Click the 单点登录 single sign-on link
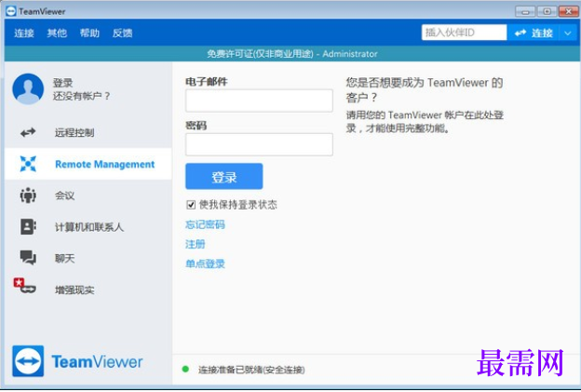This screenshot has height=392, width=581. pos(205,264)
